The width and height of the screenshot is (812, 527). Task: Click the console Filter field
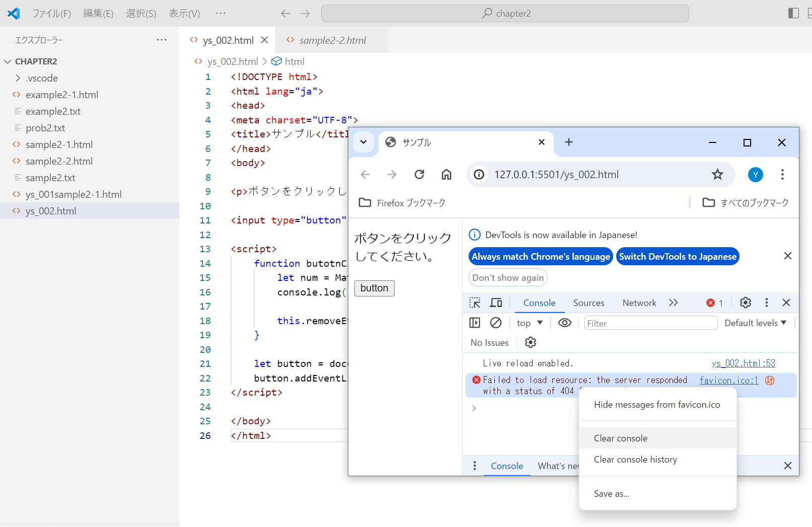650,323
